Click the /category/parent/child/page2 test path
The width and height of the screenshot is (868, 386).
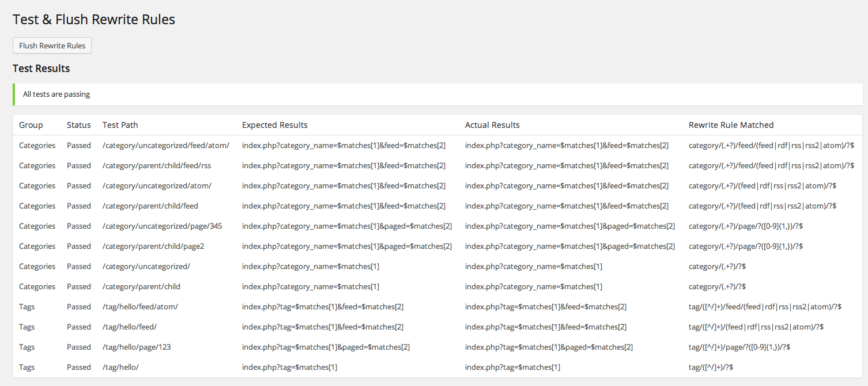pos(153,246)
